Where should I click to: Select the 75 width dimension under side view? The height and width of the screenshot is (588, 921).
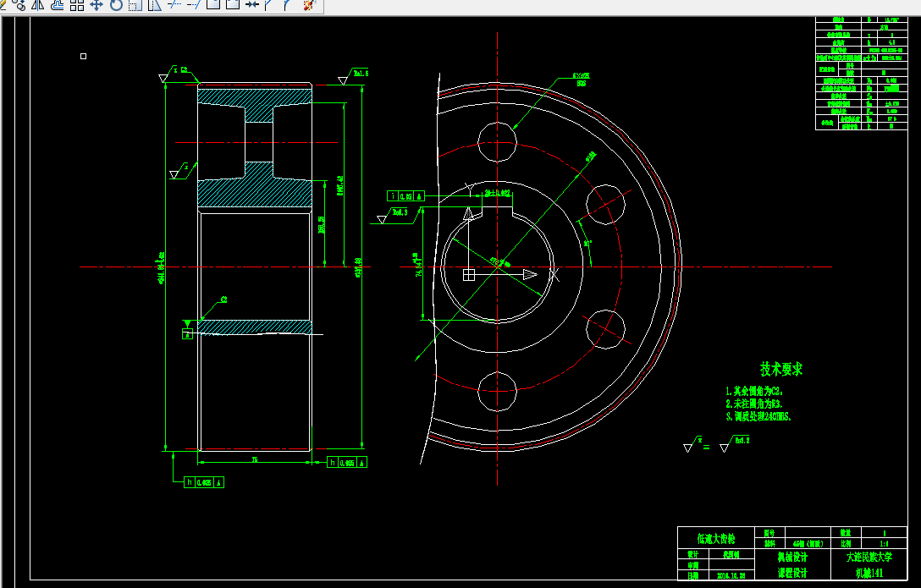254,459
